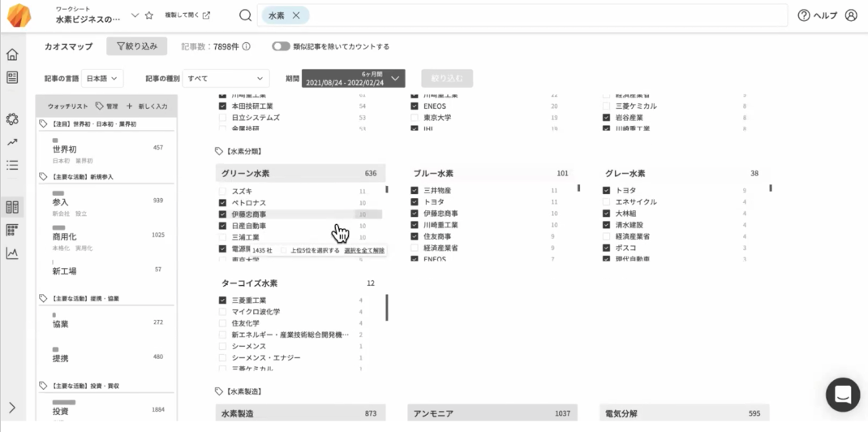Open the Home icon in left sidebar
The width and height of the screenshot is (868, 432).
pos(12,54)
